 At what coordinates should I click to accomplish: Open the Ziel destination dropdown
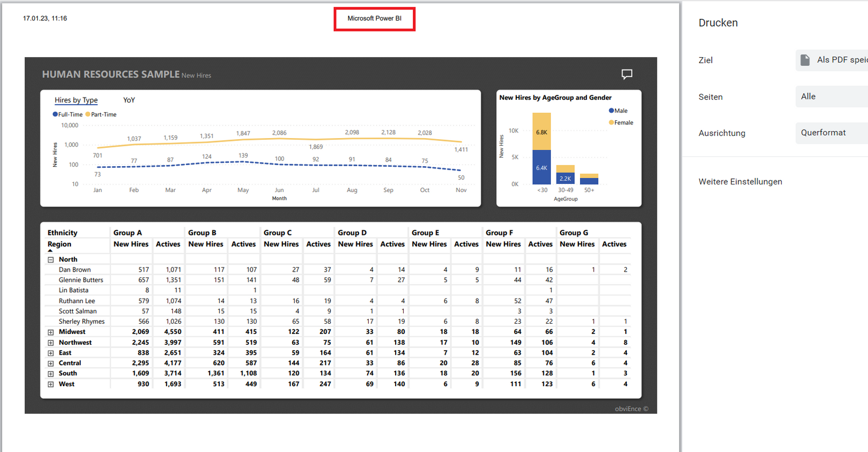(x=832, y=60)
